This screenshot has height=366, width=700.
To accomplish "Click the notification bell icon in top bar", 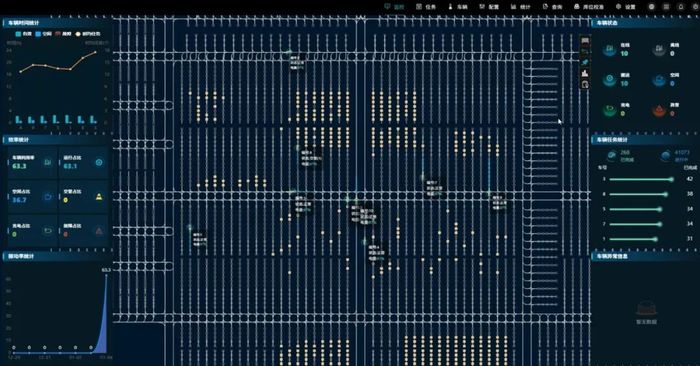I will (681, 7).
